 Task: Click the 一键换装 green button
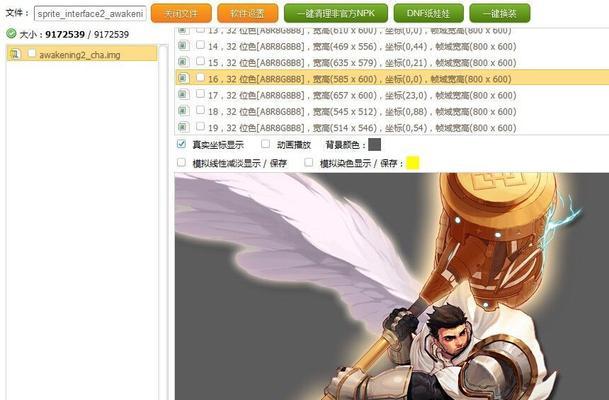pos(499,14)
